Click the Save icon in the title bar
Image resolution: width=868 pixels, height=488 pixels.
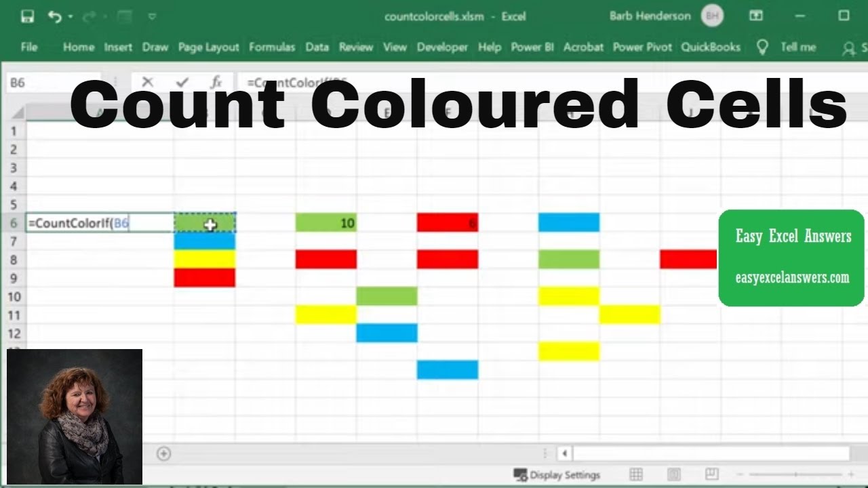point(27,16)
